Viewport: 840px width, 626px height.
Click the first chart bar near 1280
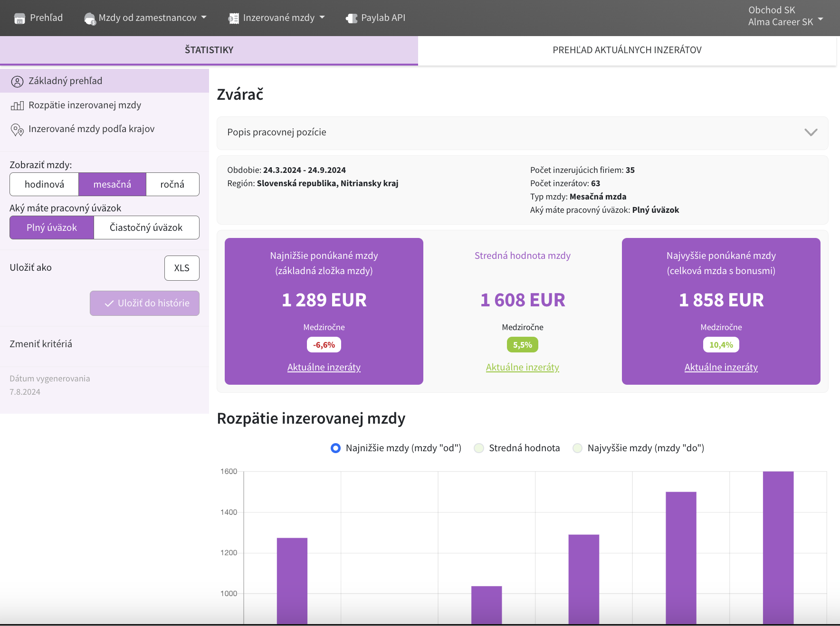click(292, 580)
